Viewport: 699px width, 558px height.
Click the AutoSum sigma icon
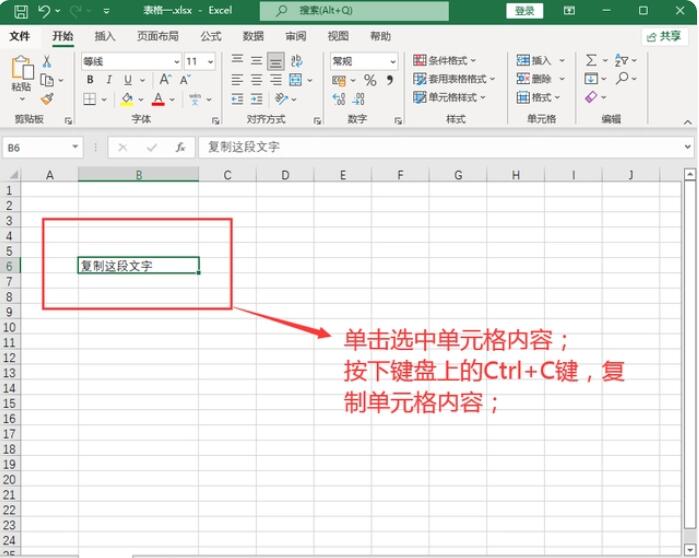591,61
